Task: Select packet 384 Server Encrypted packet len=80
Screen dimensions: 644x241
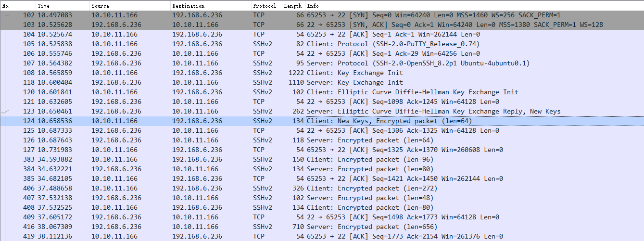Action: pos(322,169)
